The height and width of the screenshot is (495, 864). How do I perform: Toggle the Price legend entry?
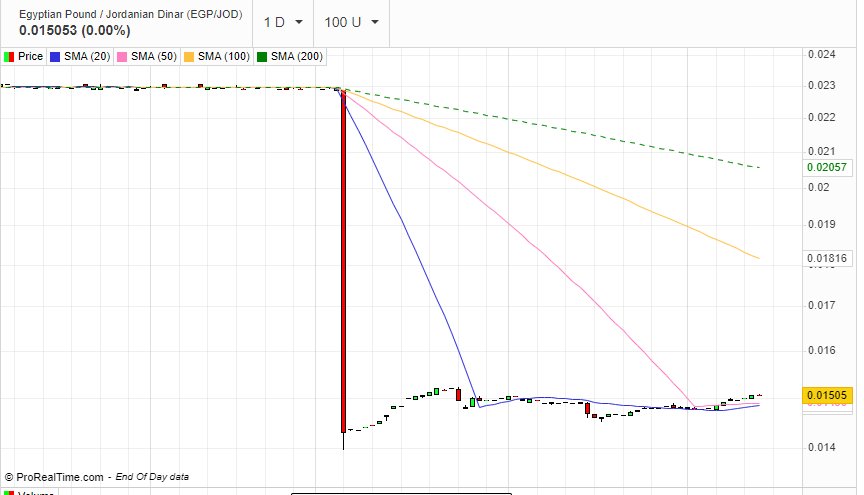pyautogui.click(x=23, y=56)
